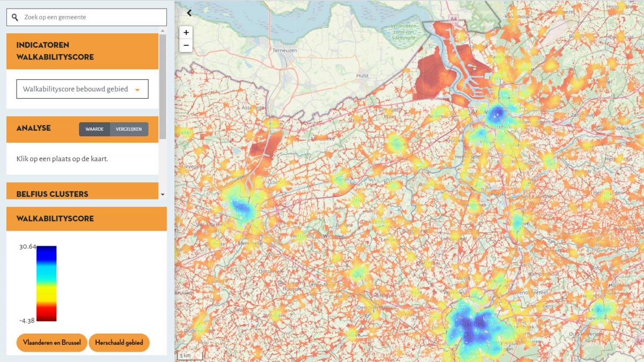The image size is (644, 362).
Task: Click the search magnifier icon
Action: [x=15, y=17]
